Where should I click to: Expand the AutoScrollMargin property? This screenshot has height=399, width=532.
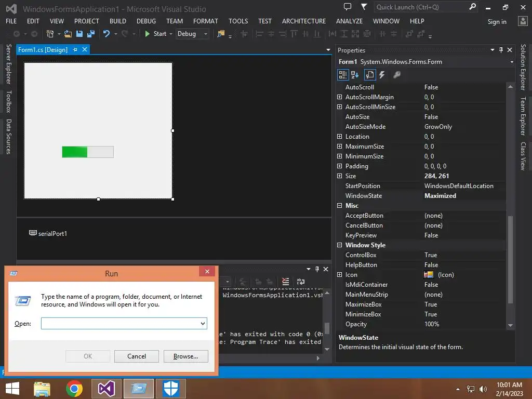[x=339, y=97]
